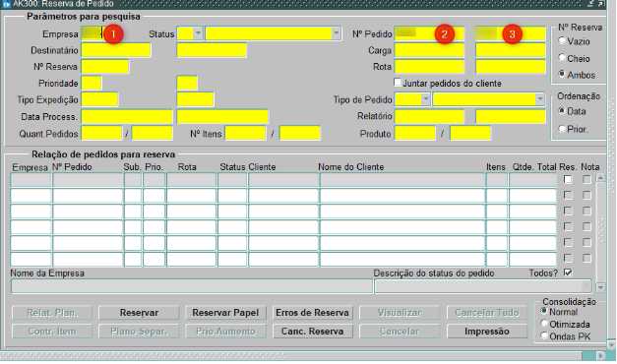Check the Nota checkbox in first row
The width and height of the screenshot is (617, 364).
pos(586,179)
